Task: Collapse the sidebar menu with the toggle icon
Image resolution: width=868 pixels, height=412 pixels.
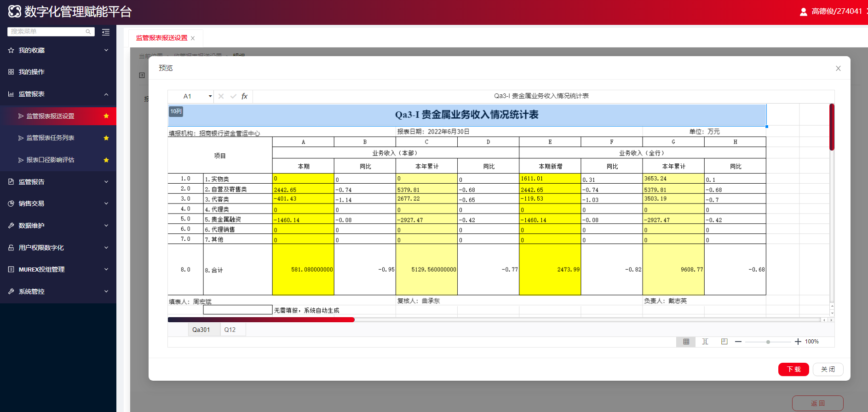Action: pyautogui.click(x=106, y=32)
